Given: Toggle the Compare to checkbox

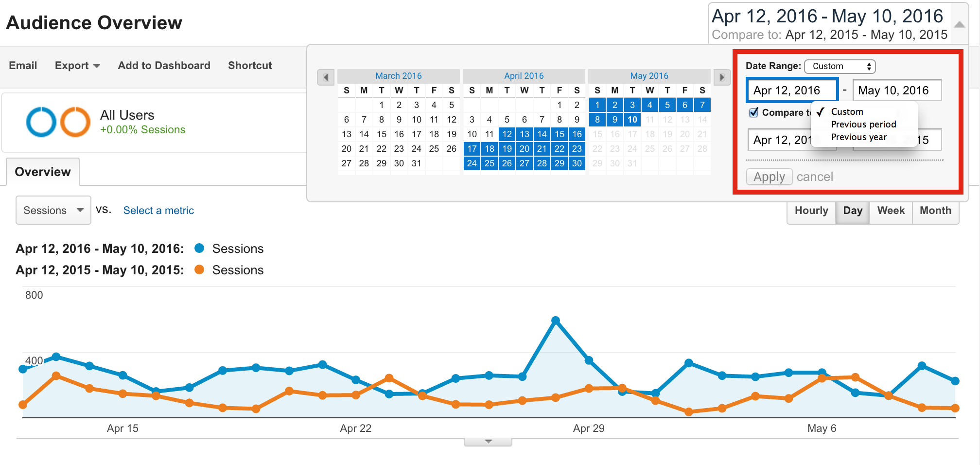Looking at the screenshot, I should point(753,112).
